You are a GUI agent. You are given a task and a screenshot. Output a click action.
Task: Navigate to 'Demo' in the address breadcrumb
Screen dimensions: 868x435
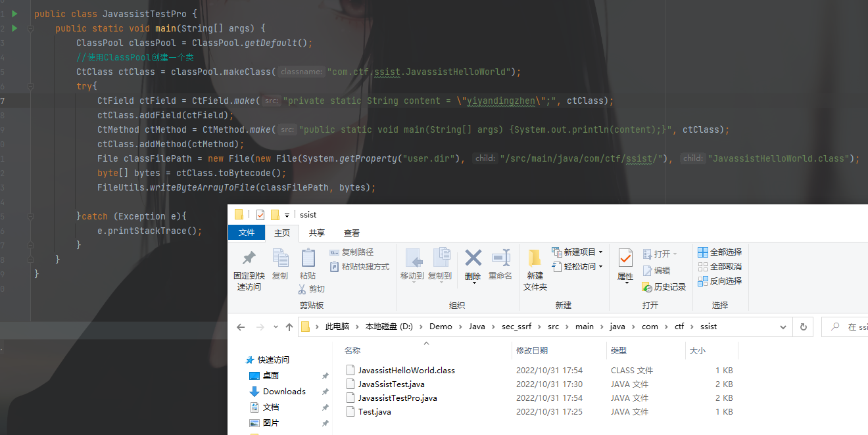coord(441,327)
